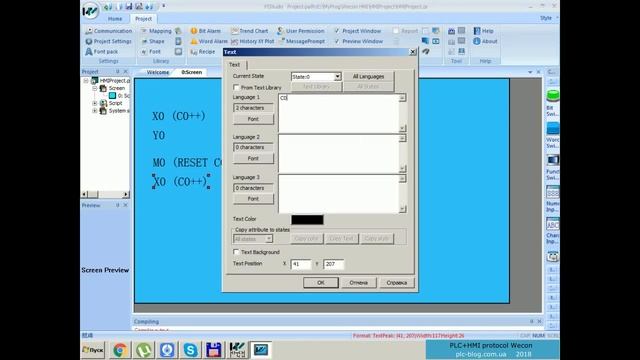Open the document tabs list arrow
Image resolution: width=640 pixels, height=360 pixels.
530,72
